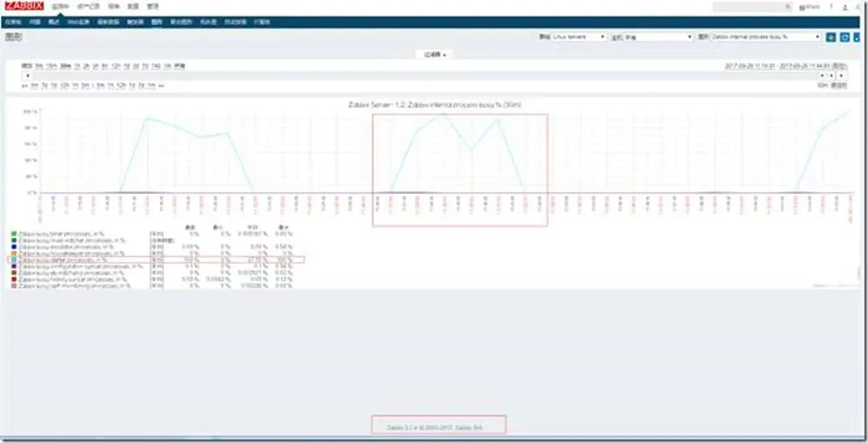Open the Administration (管理) top menu
The height and width of the screenshot is (443, 868).
click(x=152, y=7)
